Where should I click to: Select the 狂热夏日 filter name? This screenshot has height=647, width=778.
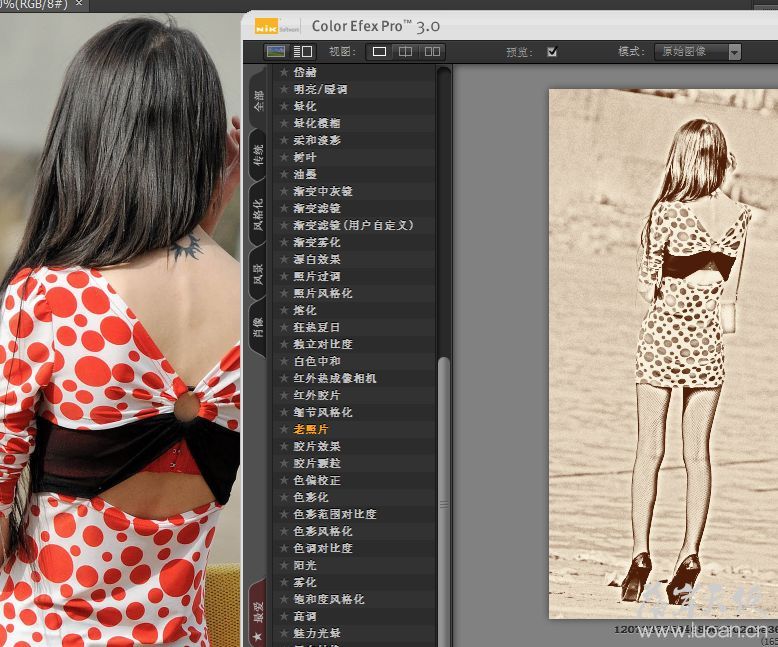(x=317, y=326)
